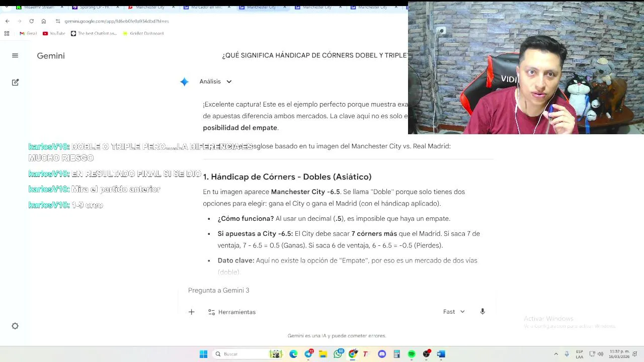
Task: Click the Gemini sparkle icon beside Análisis
Action: click(184, 81)
